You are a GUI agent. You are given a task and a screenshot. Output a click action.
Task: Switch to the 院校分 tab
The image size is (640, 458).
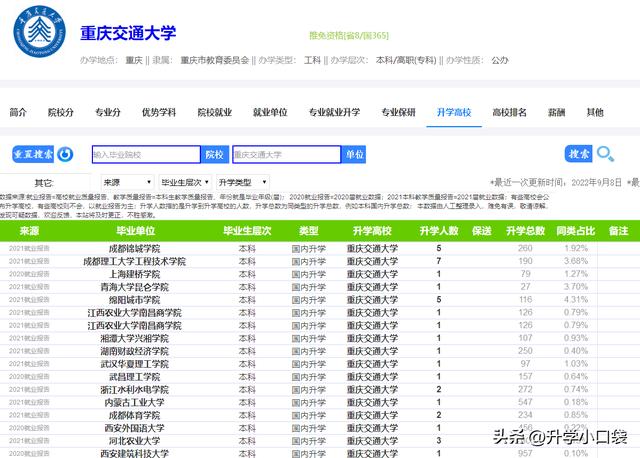[x=60, y=112]
